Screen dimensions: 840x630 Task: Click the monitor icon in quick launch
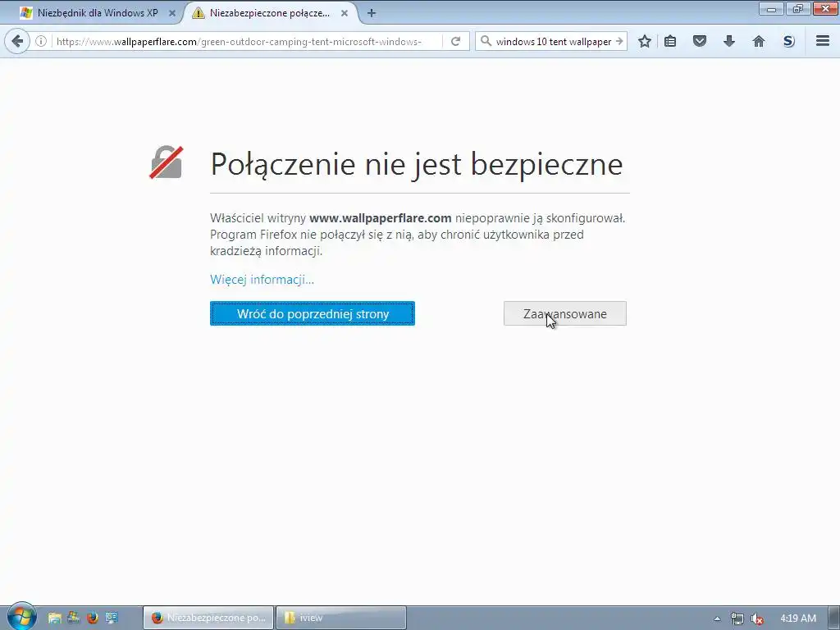click(112, 618)
